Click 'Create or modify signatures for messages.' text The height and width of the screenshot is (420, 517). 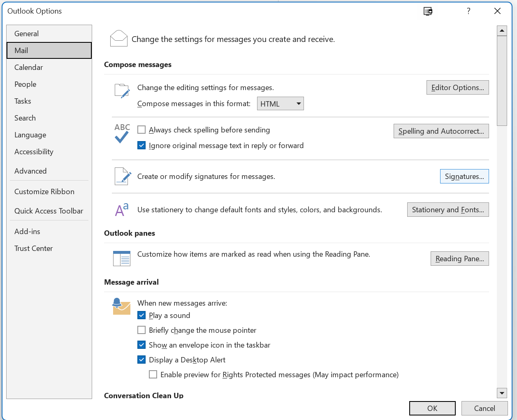tap(206, 176)
